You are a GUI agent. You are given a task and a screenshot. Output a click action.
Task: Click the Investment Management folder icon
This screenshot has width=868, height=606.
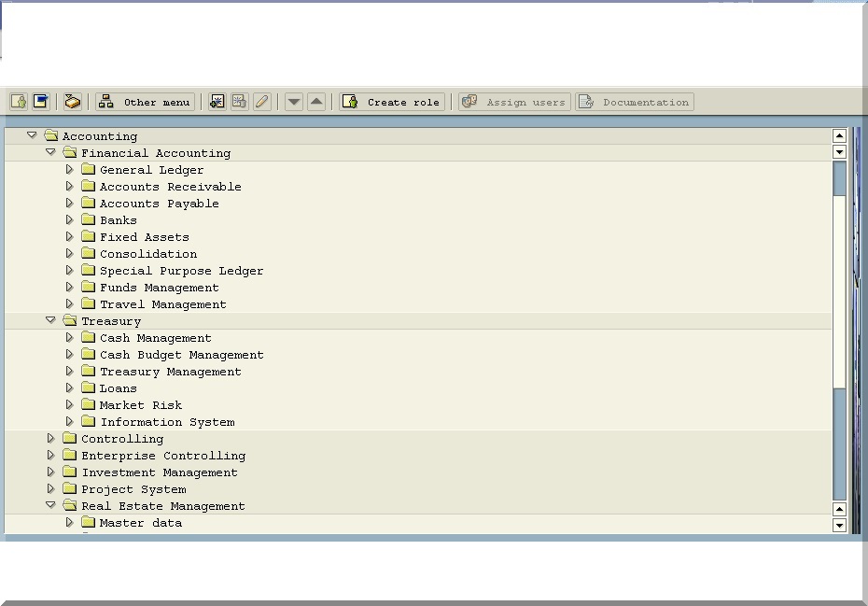(x=69, y=472)
